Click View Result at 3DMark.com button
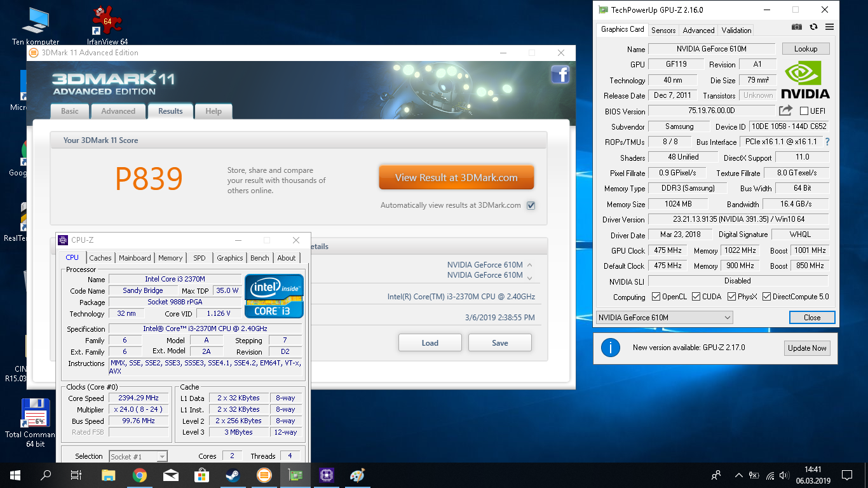The image size is (868, 488). pos(456,178)
